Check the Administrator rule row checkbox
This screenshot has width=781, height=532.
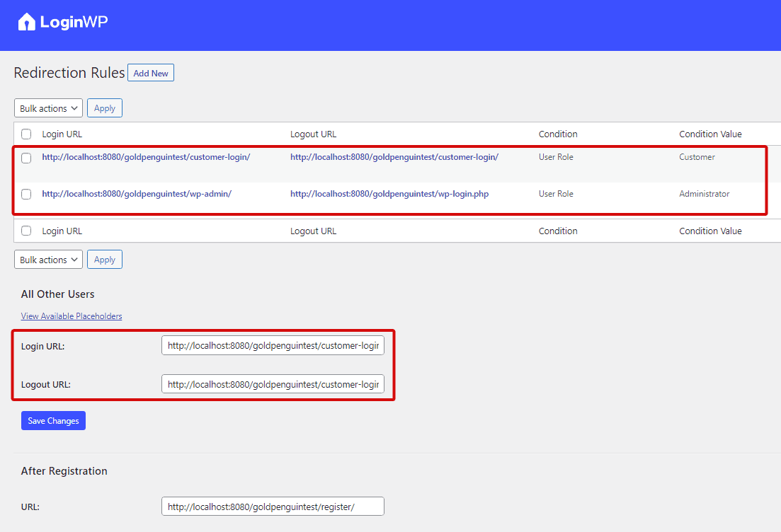(26, 194)
